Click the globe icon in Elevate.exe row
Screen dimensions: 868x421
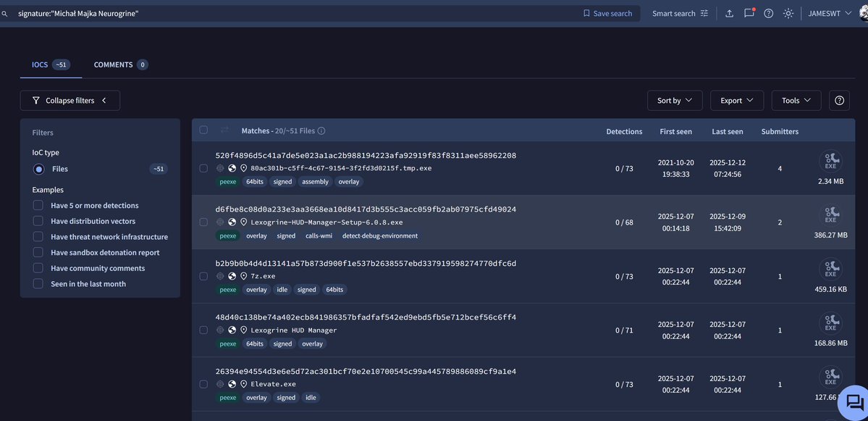[x=232, y=384]
